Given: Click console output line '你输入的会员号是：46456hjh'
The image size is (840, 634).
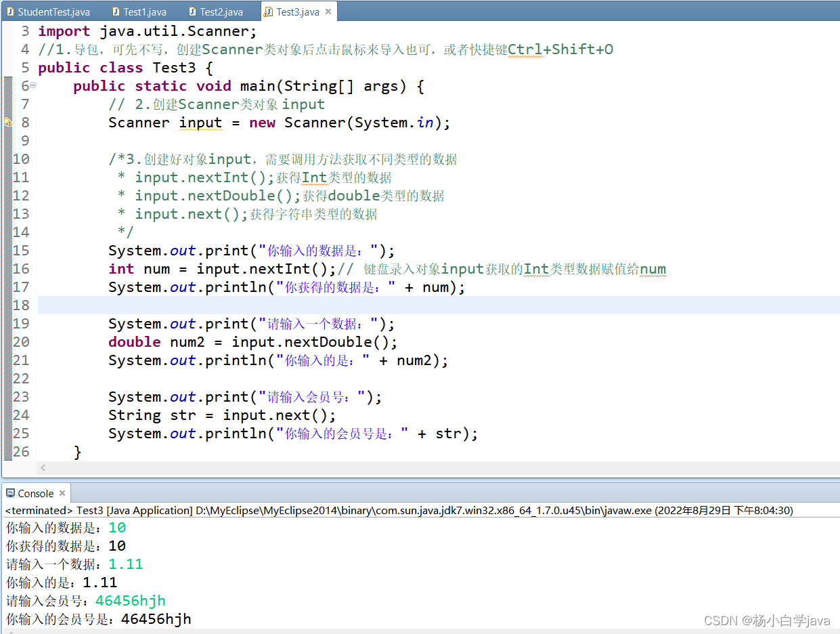Looking at the screenshot, I should pos(99,619).
